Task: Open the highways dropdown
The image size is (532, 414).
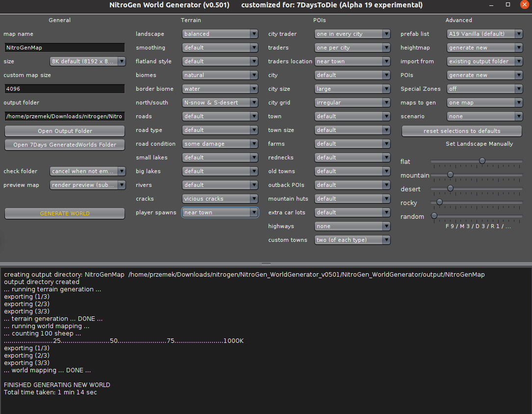Action: (352, 226)
